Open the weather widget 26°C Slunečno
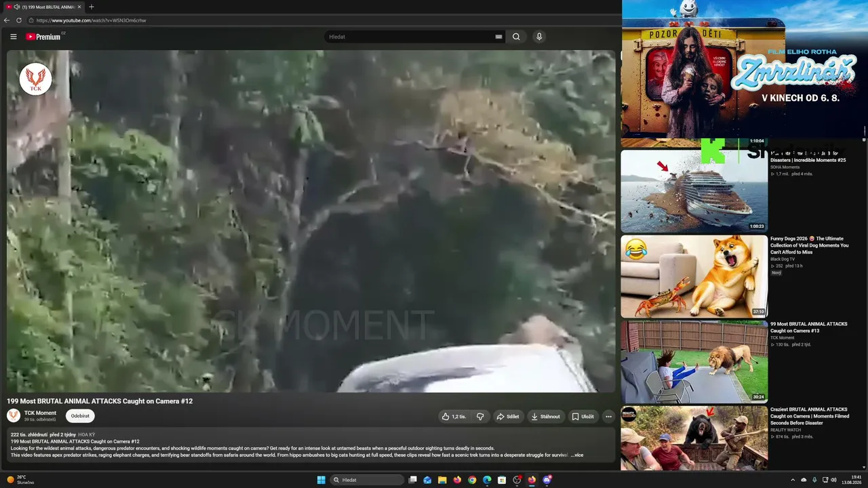The width and height of the screenshot is (868, 488). tap(20, 480)
